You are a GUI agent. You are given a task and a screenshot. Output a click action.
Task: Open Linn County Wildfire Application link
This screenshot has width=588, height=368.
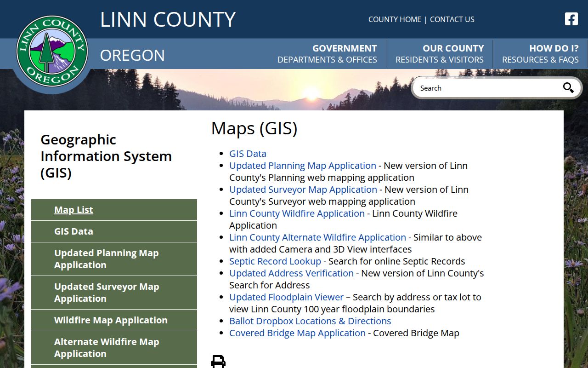tap(297, 213)
